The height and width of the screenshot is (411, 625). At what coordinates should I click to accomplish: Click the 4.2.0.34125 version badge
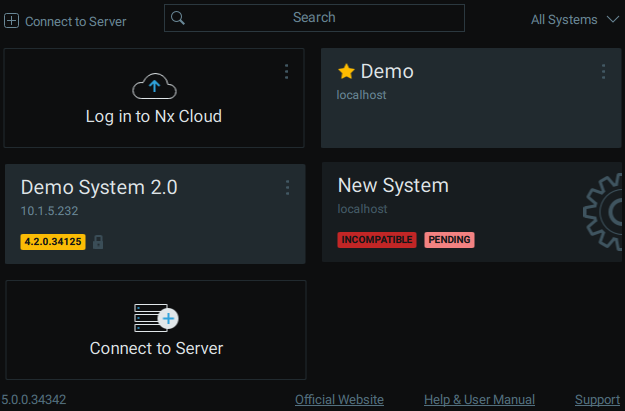(53, 242)
